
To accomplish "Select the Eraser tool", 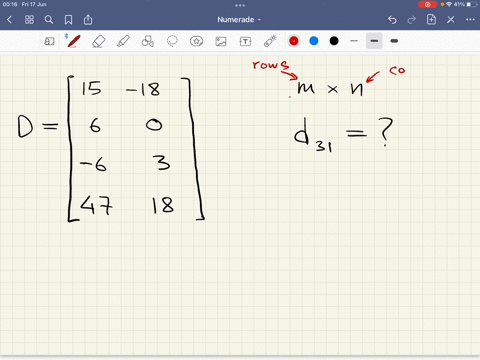I will (98, 41).
